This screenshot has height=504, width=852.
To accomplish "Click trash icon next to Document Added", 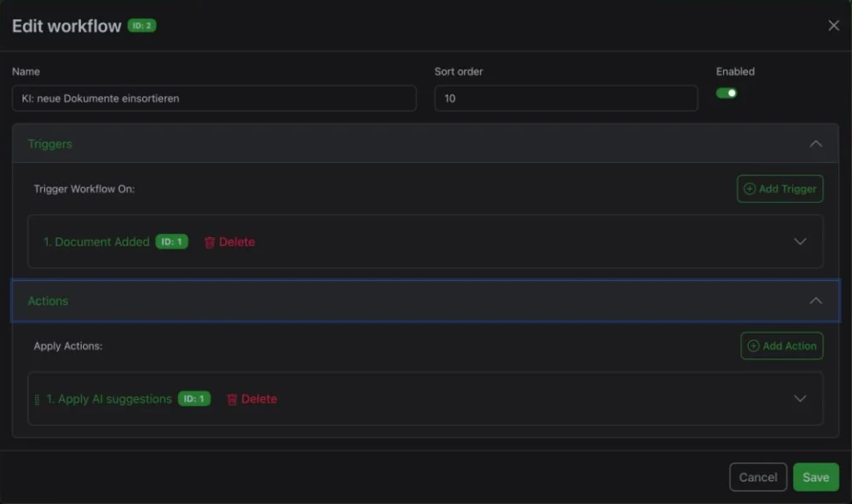I will (209, 242).
